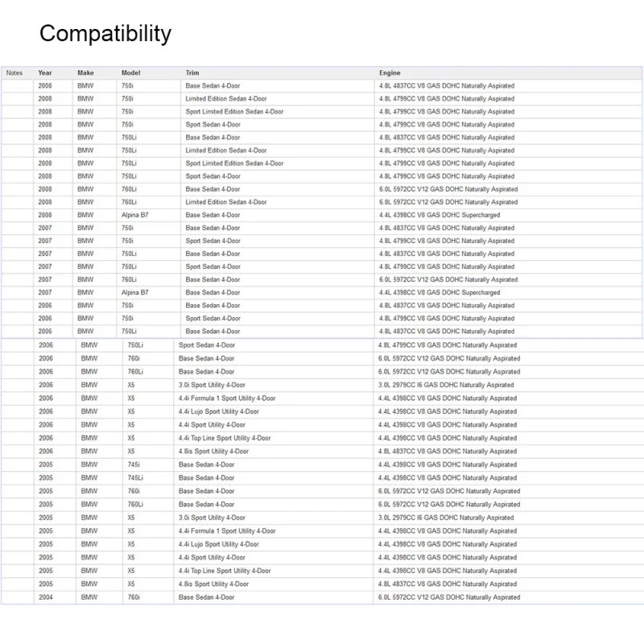Click Supercharged engine cell in 2007 Alpina B7 row

[440, 292]
